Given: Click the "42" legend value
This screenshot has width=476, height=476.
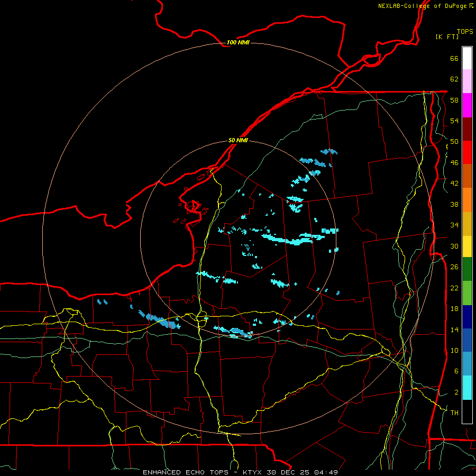Looking at the screenshot, I should [454, 184].
